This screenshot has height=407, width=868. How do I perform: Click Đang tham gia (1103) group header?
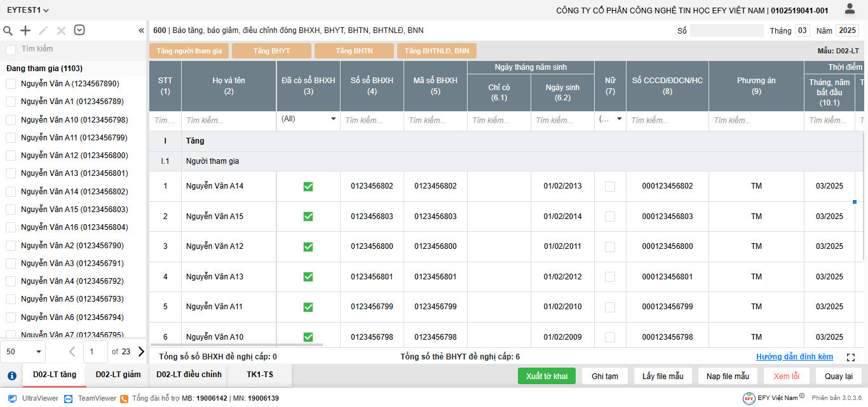(x=44, y=69)
